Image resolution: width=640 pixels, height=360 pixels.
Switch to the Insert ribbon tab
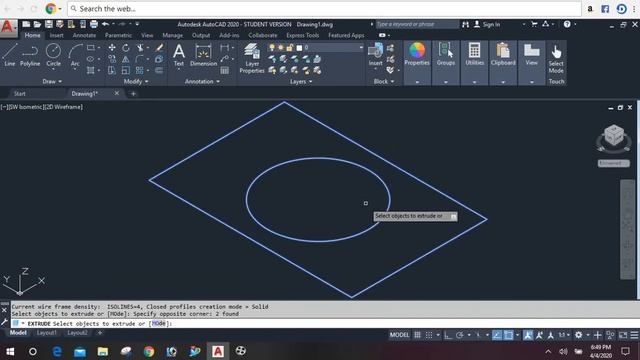pos(56,36)
